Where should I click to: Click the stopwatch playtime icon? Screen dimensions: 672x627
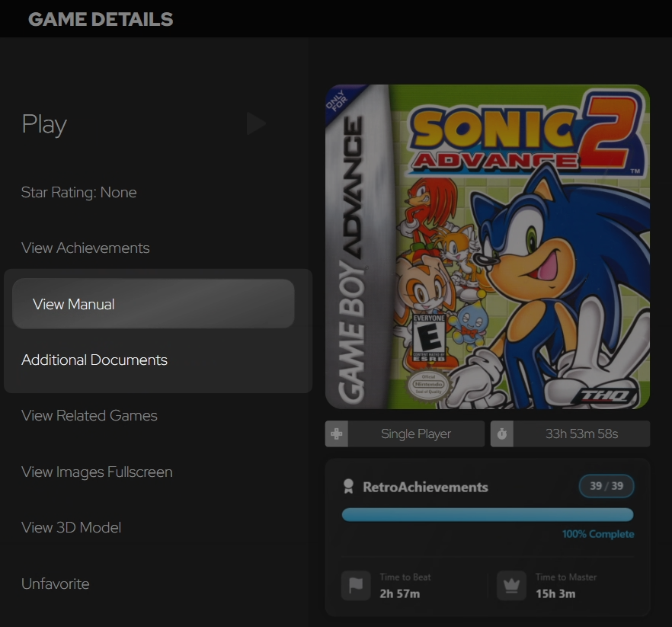point(502,433)
